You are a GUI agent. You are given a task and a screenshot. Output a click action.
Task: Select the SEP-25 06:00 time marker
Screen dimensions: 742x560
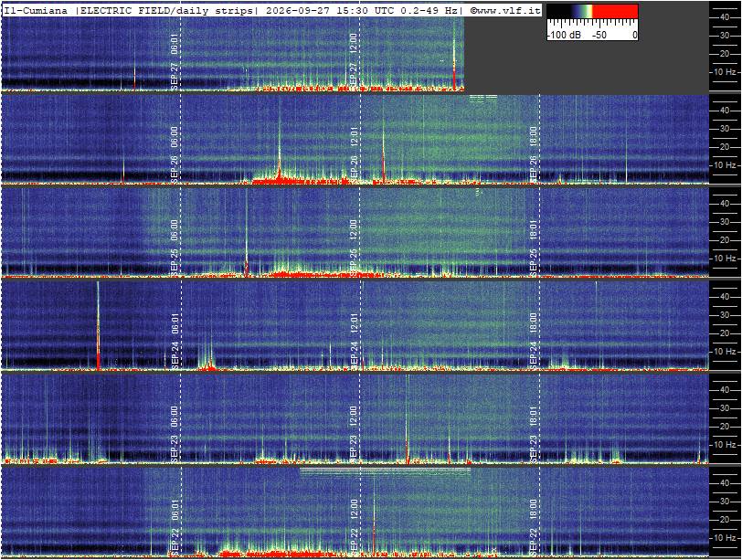175,248
